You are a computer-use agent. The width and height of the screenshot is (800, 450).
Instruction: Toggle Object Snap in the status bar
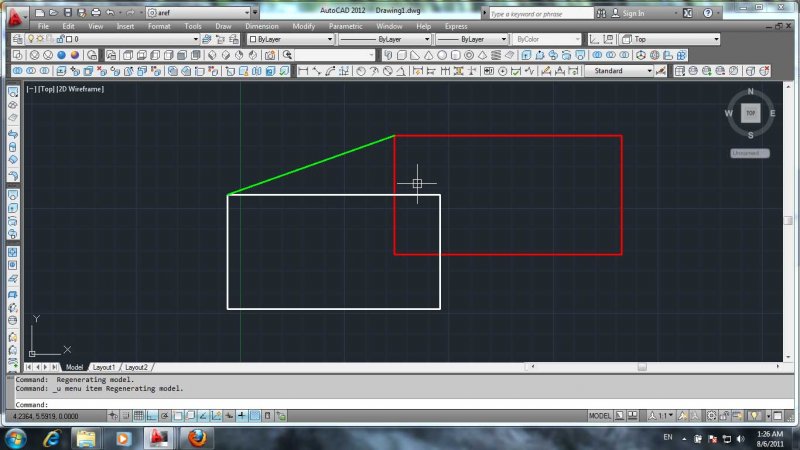[x=178, y=416]
